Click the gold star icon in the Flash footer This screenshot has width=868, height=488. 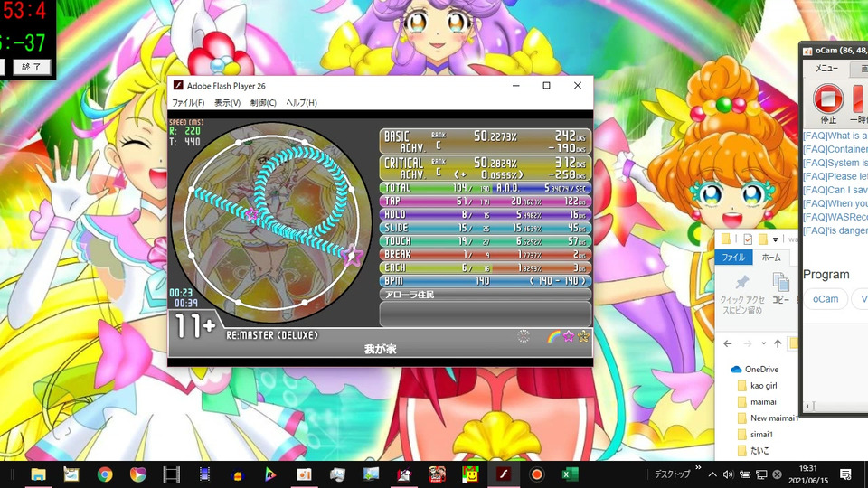point(583,336)
